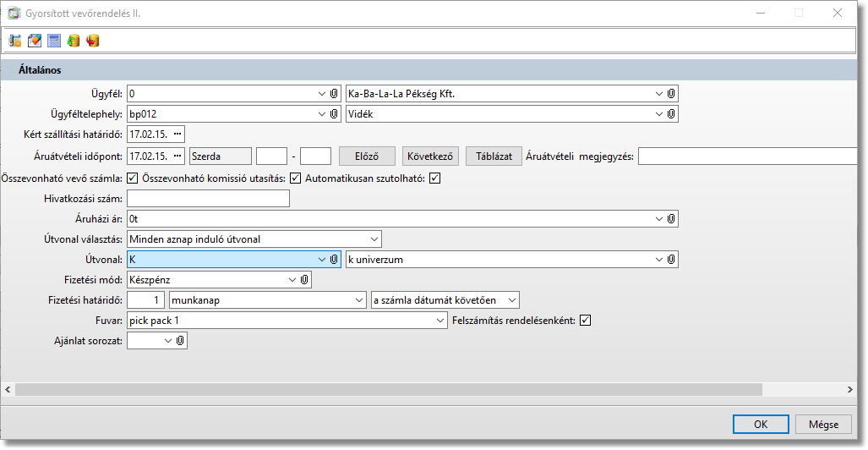Click the app icon in the title bar

click(14, 14)
